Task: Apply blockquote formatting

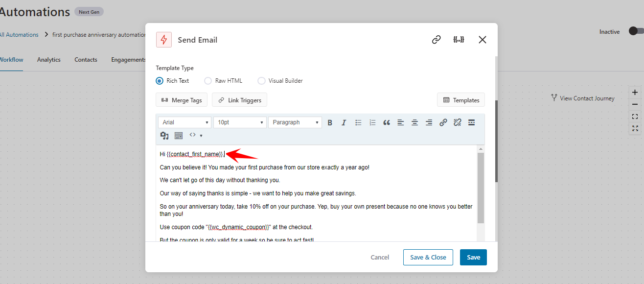Action: [387, 122]
